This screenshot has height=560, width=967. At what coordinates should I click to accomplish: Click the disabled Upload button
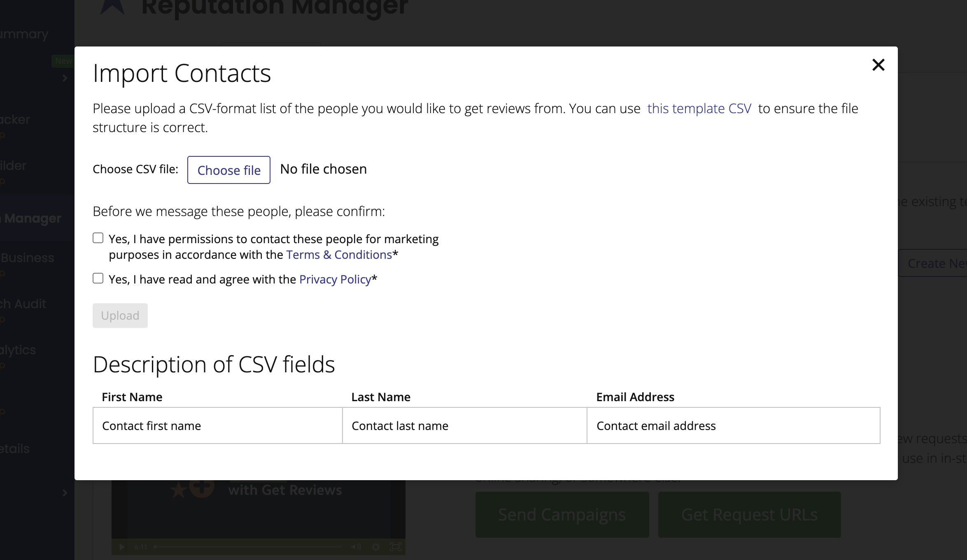tap(120, 316)
